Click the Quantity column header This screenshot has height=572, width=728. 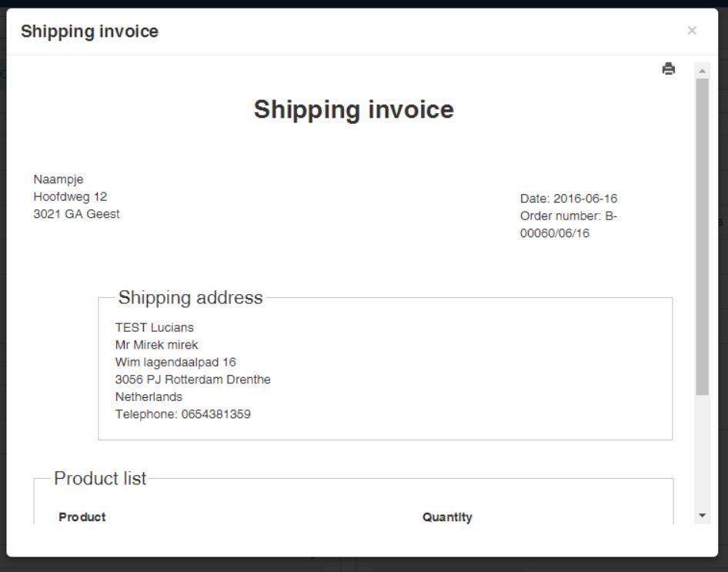447,517
